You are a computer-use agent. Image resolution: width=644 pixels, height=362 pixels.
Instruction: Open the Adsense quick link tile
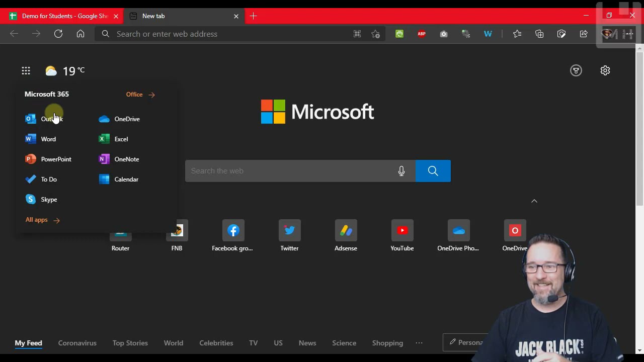[346, 236]
